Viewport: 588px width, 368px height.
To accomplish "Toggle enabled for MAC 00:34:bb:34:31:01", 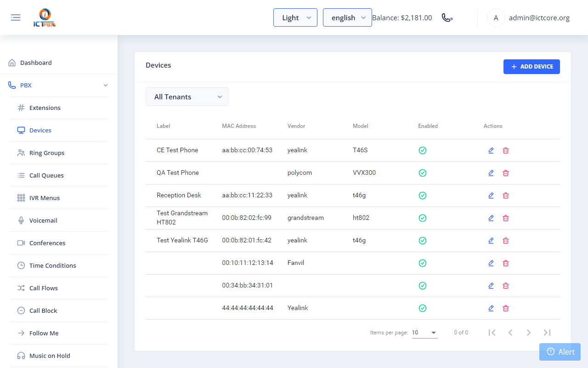I will [x=423, y=286].
